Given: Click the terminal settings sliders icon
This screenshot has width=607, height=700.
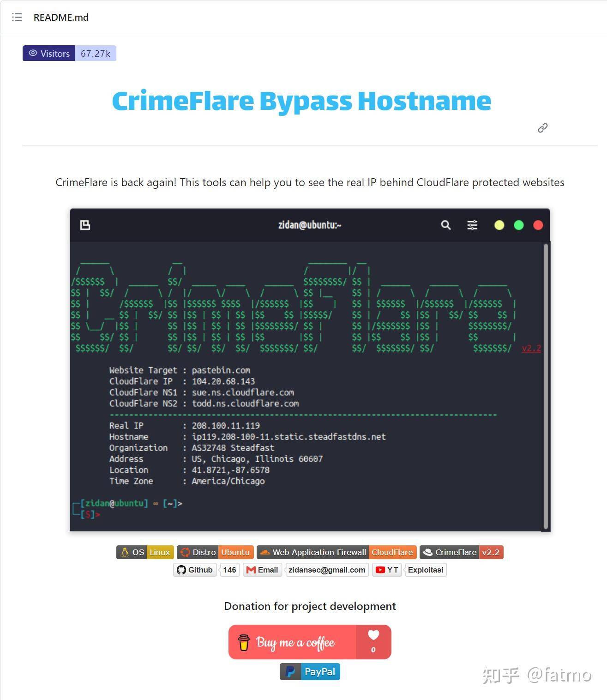Looking at the screenshot, I should click(472, 225).
